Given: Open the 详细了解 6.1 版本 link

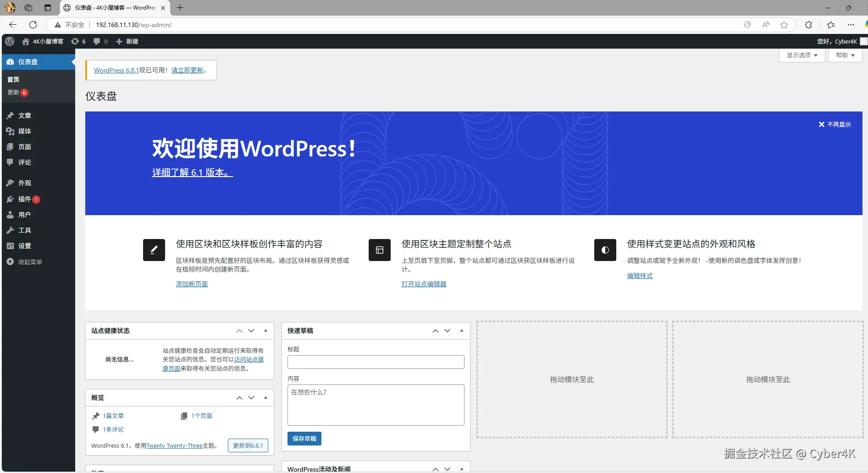Looking at the screenshot, I should point(193,173).
